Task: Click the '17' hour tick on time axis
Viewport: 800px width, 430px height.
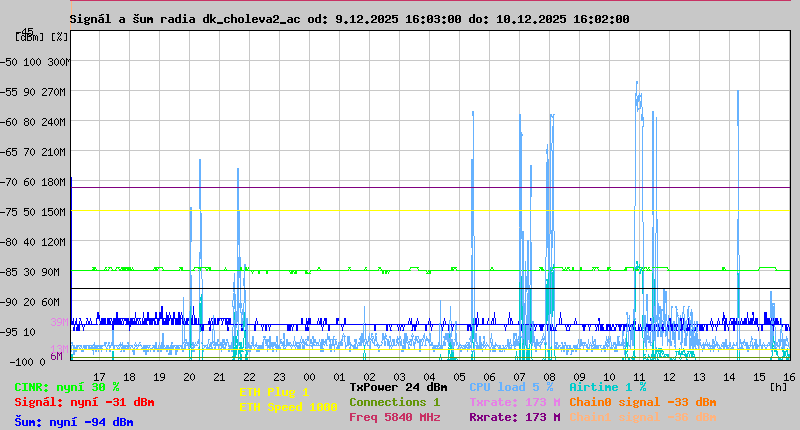Action: click(x=99, y=377)
